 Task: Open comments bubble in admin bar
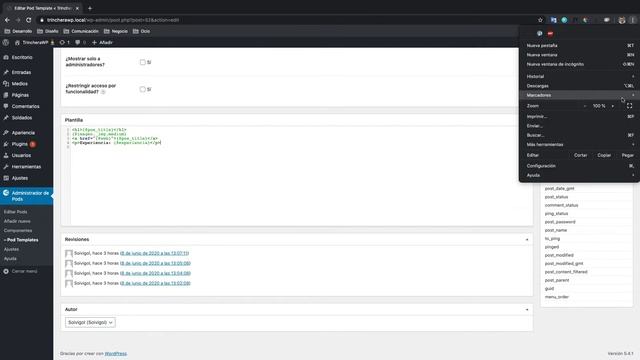tap(80, 42)
